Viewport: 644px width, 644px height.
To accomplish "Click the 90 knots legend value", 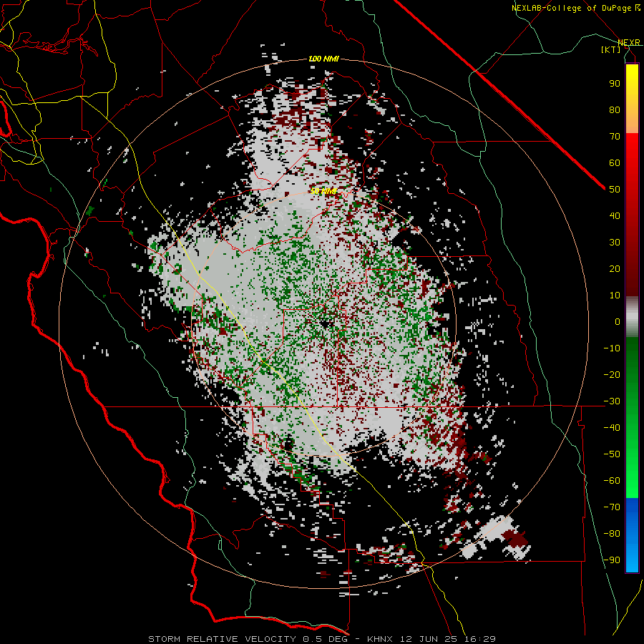I will (x=615, y=84).
